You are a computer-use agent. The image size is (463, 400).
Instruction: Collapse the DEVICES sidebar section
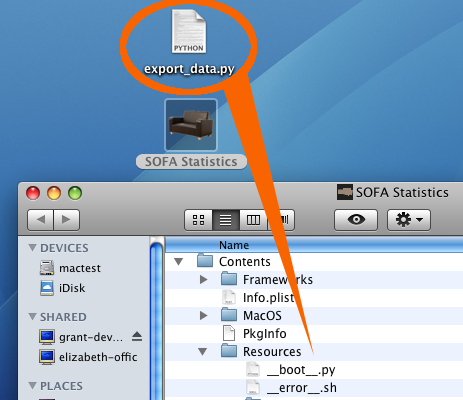coord(32,247)
